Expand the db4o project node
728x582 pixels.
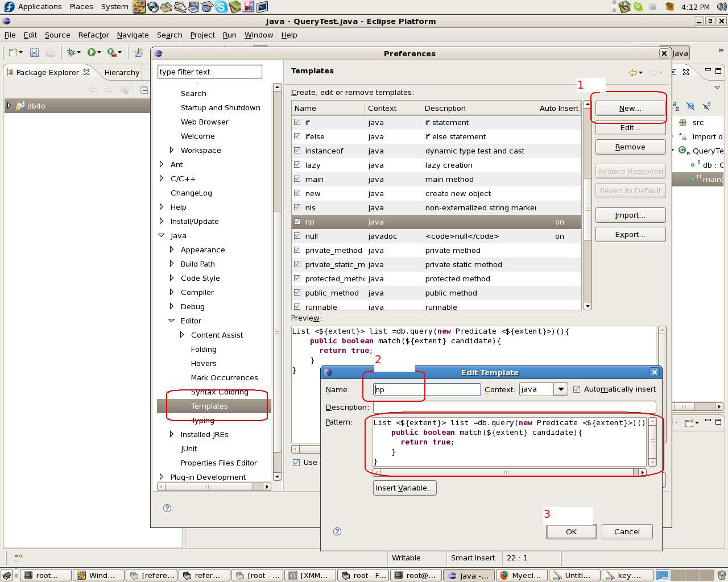point(9,106)
